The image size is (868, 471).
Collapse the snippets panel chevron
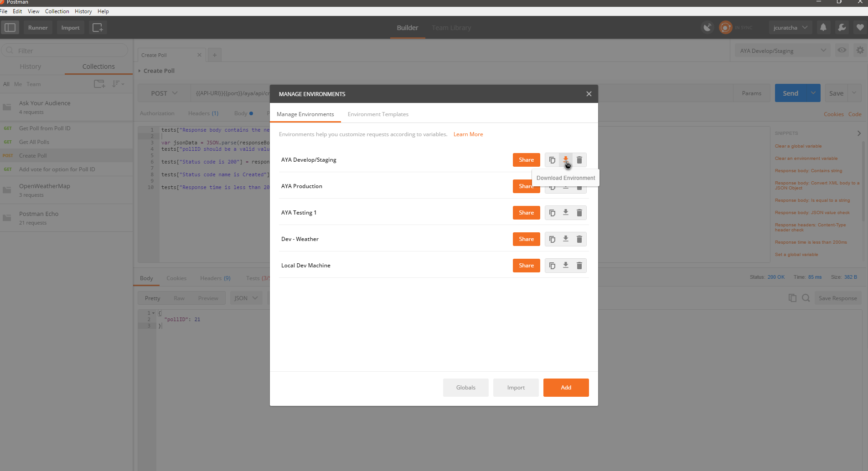[859, 133]
